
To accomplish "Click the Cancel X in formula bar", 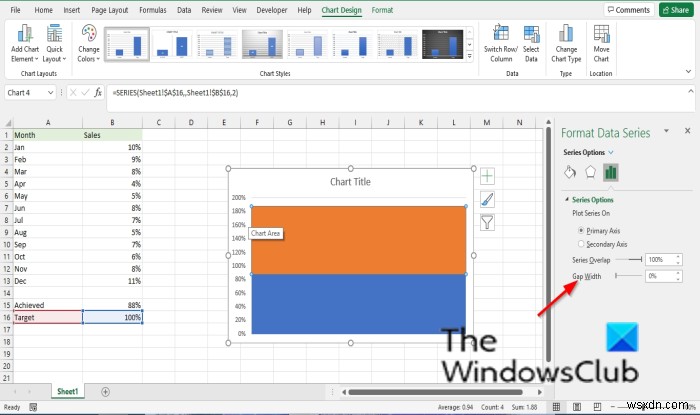I will (73, 93).
